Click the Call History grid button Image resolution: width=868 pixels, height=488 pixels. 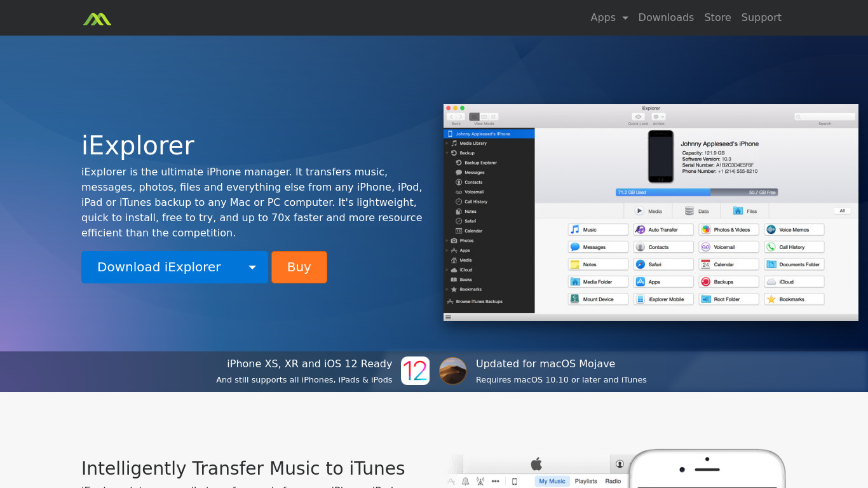(x=794, y=247)
